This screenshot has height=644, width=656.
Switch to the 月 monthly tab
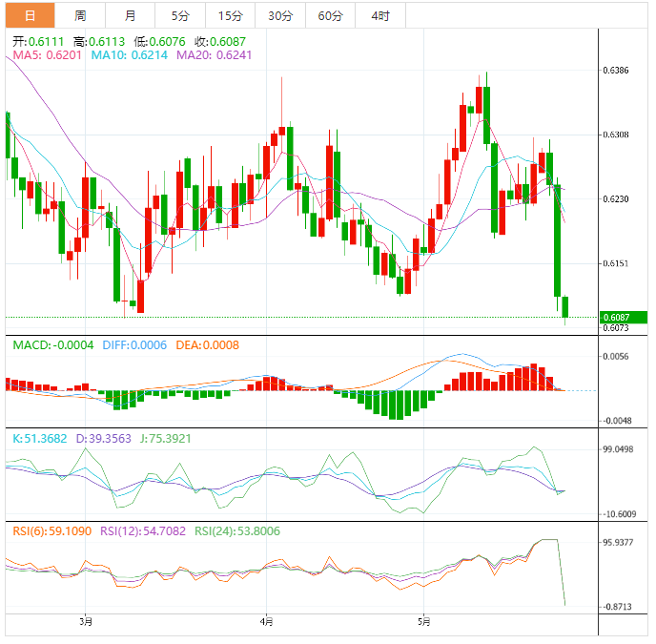tap(130, 15)
